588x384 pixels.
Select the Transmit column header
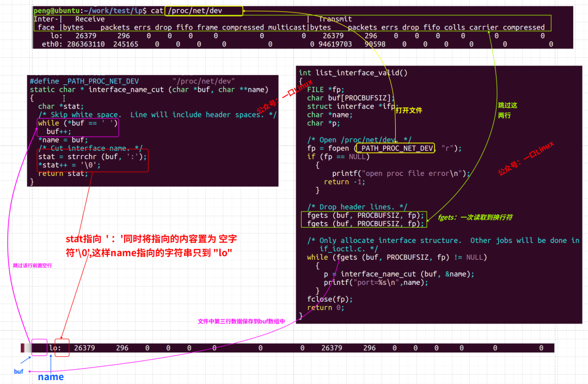coord(335,19)
